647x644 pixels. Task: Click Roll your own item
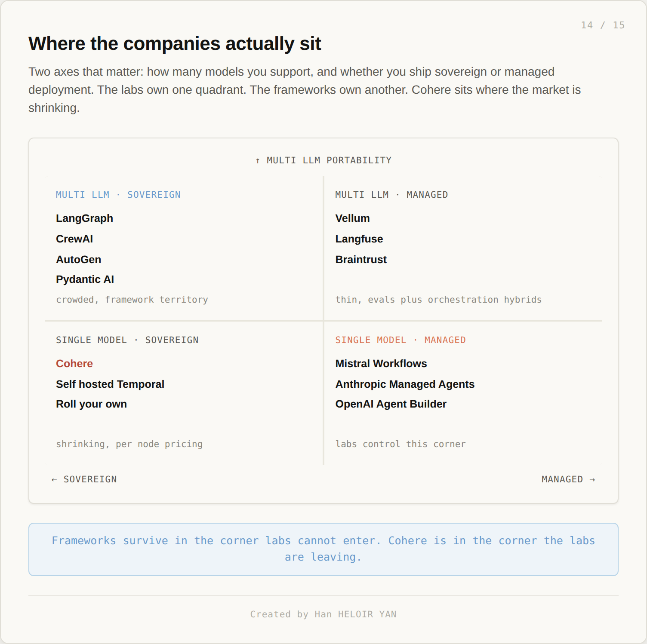(x=91, y=404)
